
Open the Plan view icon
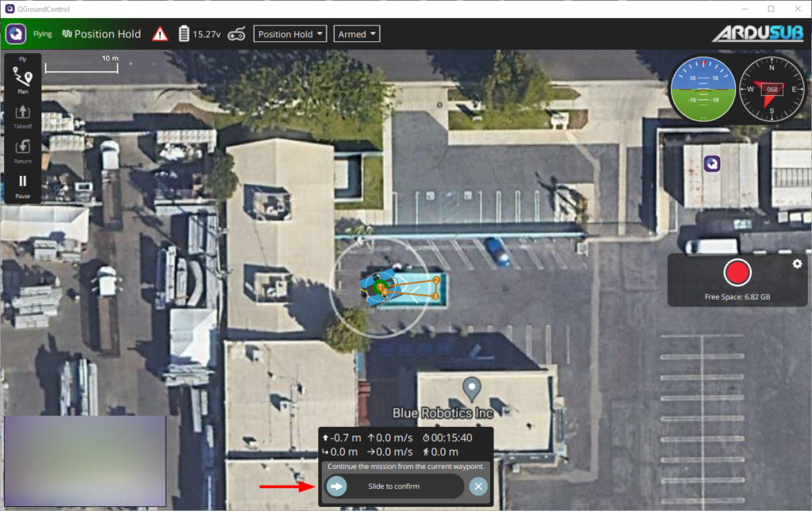pos(23,80)
